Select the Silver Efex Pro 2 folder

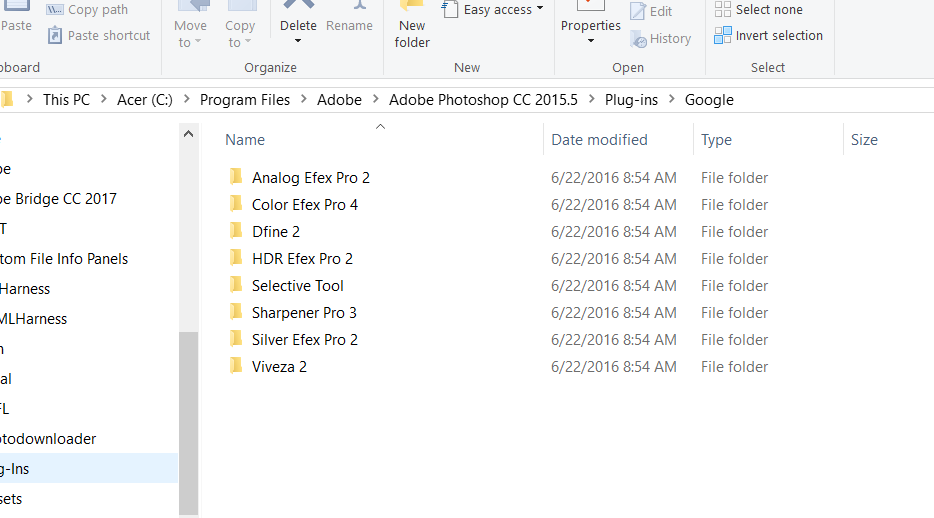point(304,340)
